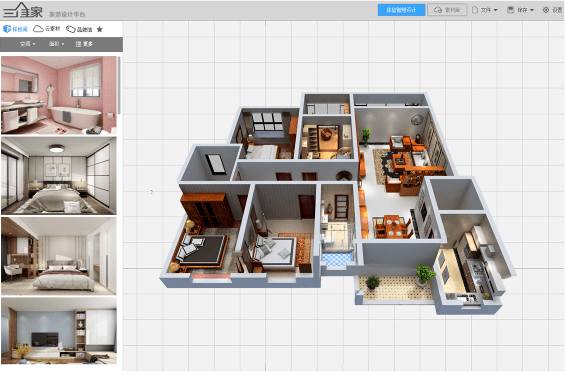565x374 pixels.
Task: Select the living room TV wall thumbnail
Action: [59, 331]
